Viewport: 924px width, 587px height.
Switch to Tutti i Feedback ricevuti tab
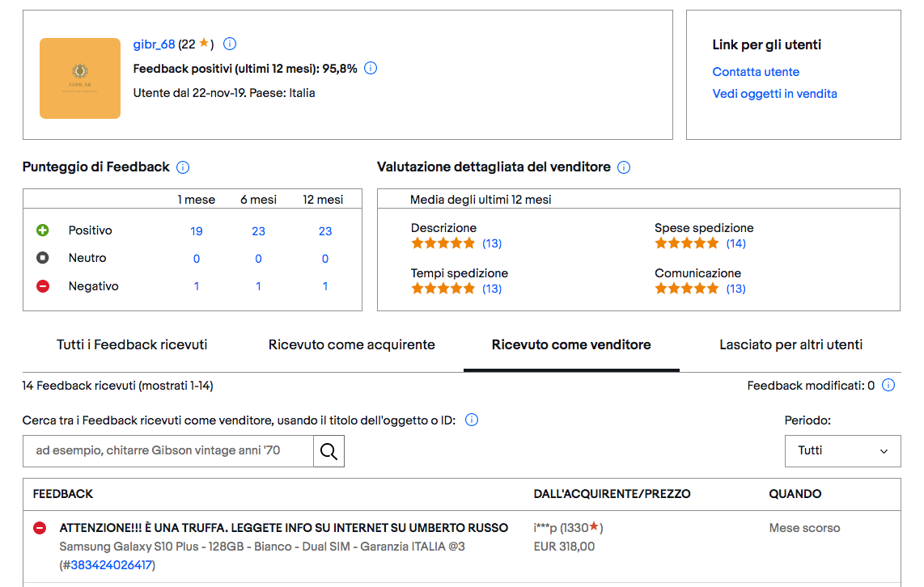(x=132, y=344)
